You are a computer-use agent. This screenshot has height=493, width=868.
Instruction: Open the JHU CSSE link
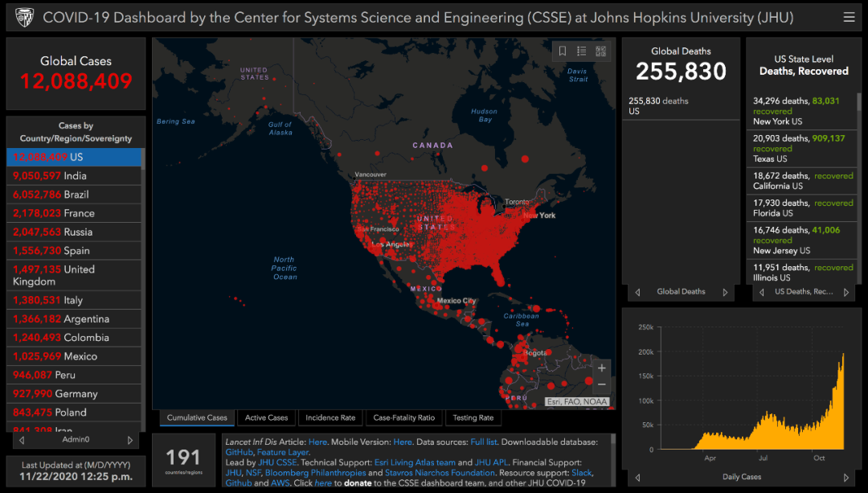click(277, 462)
